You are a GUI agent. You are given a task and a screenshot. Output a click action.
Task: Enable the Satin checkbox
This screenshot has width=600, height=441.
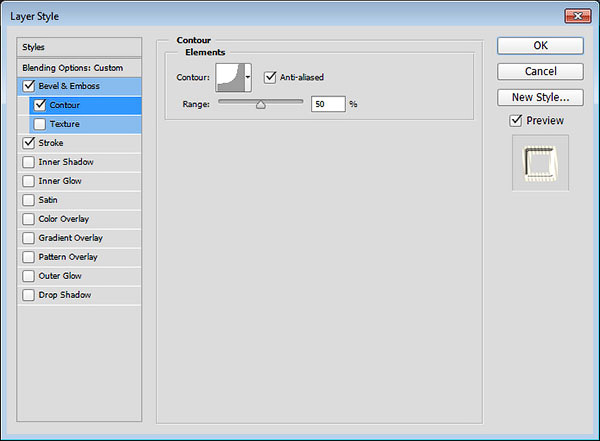tap(29, 200)
